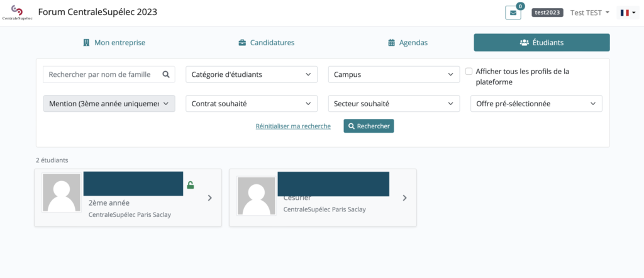Click the green unlocked padlock icon
644x278 pixels.
[x=191, y=185]
